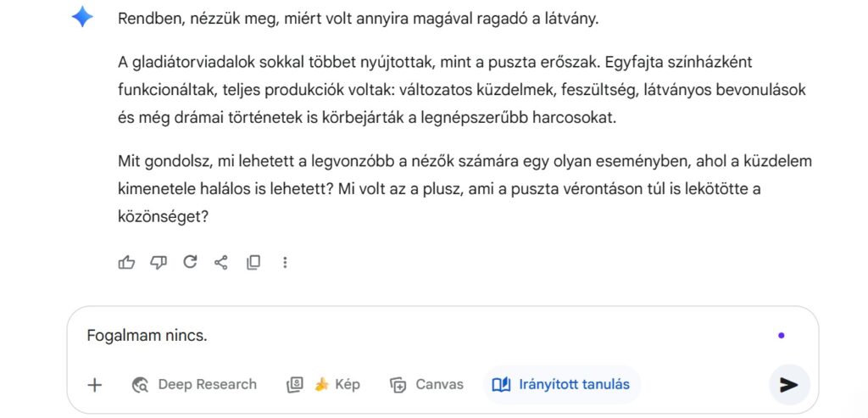Open the three-dot more options menu
This screenshot has width=868, height=418.
pyautogui.click(x=285, y=263)
